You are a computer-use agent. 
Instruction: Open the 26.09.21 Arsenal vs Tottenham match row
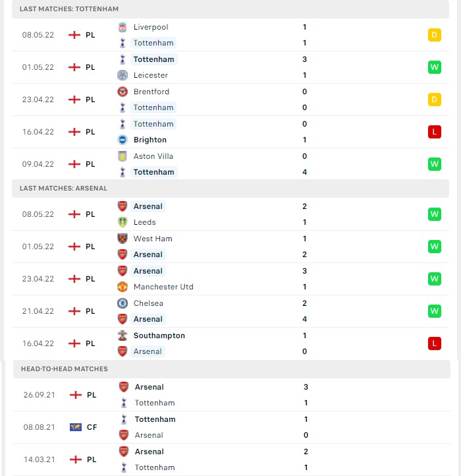[x=232, y=395]
